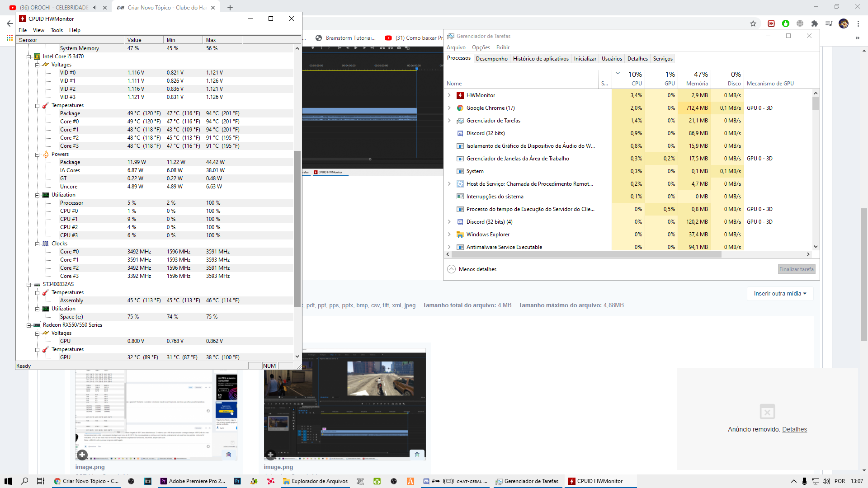Switch to the Criar Novo Tópico Chrome tab

(166, 8)
